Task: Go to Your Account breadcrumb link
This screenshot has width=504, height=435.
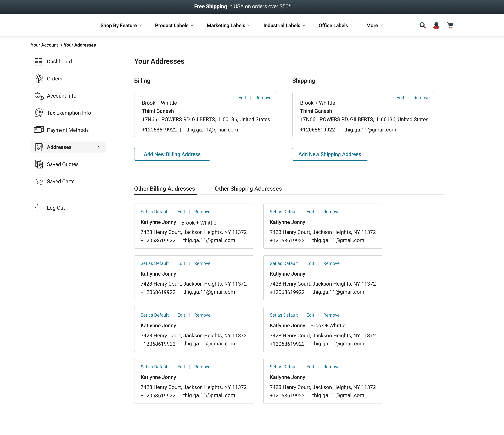Action: 44,45
